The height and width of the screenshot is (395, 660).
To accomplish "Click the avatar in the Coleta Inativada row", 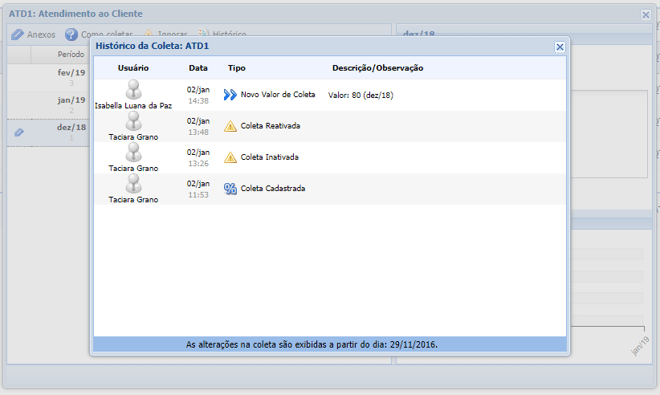I will tap(133, 152).
